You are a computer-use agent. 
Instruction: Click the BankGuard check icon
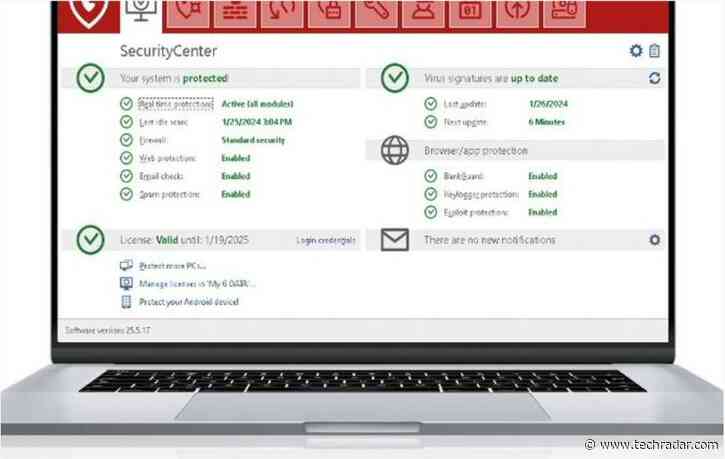pos(430,176)
